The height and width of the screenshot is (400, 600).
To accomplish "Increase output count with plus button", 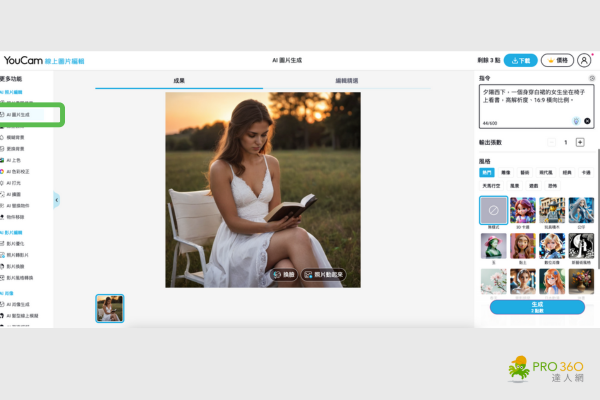I will [580, 142].
